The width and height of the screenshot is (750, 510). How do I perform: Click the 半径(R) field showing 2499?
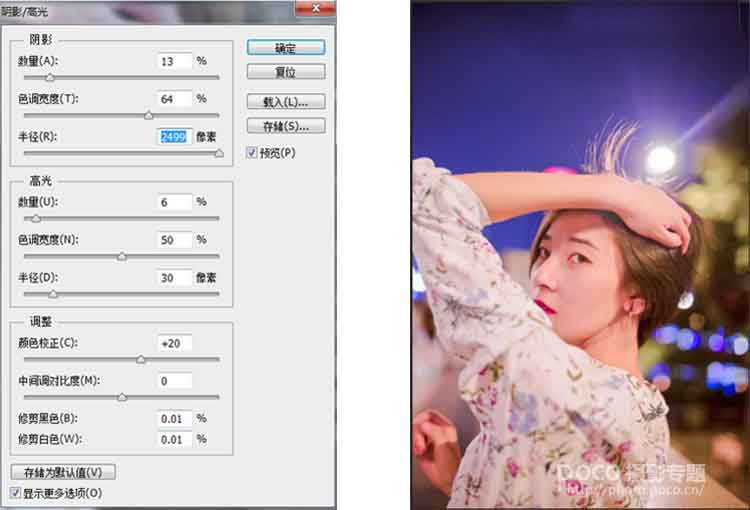pos(175,137)
